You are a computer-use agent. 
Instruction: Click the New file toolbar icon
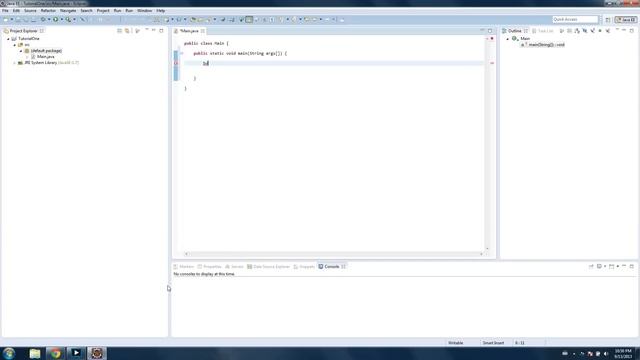[5, 20]
